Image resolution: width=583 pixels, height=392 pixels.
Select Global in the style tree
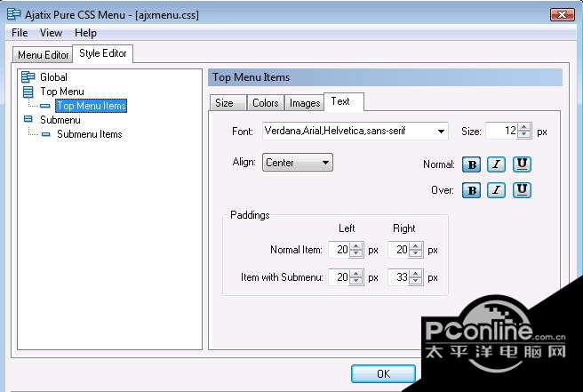pyautogui.click(x=53, y=77)
